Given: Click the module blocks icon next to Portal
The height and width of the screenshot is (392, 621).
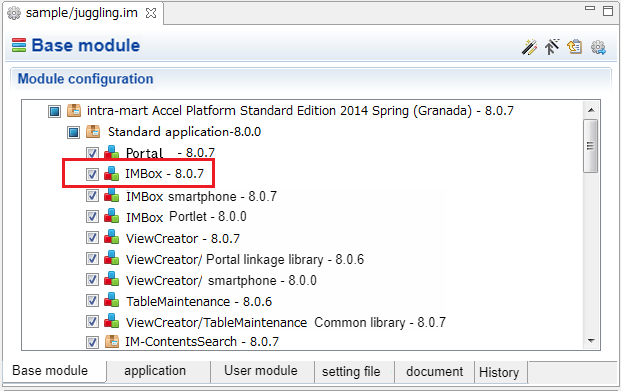Looking at the screenshot, I should (112, 152).
